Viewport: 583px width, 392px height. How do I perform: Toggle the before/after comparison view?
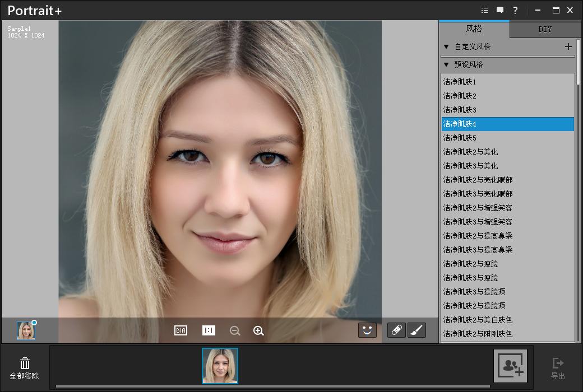click(x=179, y=330)
